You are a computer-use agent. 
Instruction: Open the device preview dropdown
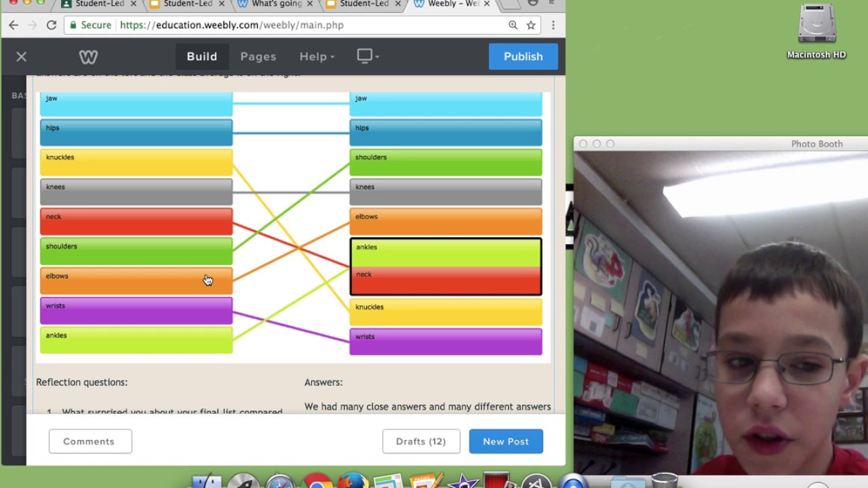(x=368, y=56)
